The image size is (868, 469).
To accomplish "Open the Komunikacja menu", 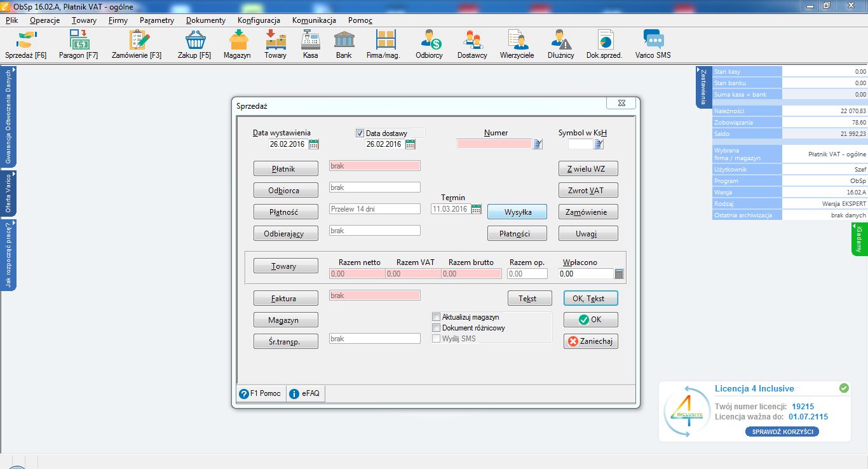I will pyautogui.click(x=314, y=20).
